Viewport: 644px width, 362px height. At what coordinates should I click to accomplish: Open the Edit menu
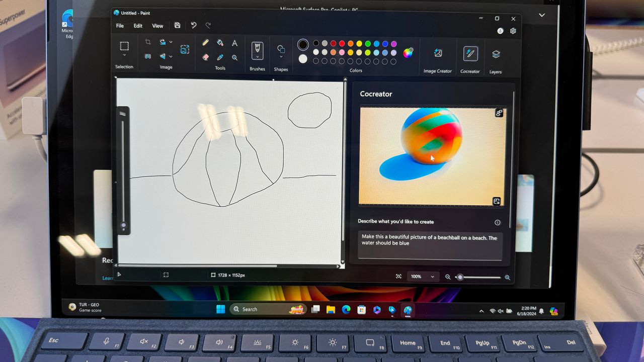138,26
